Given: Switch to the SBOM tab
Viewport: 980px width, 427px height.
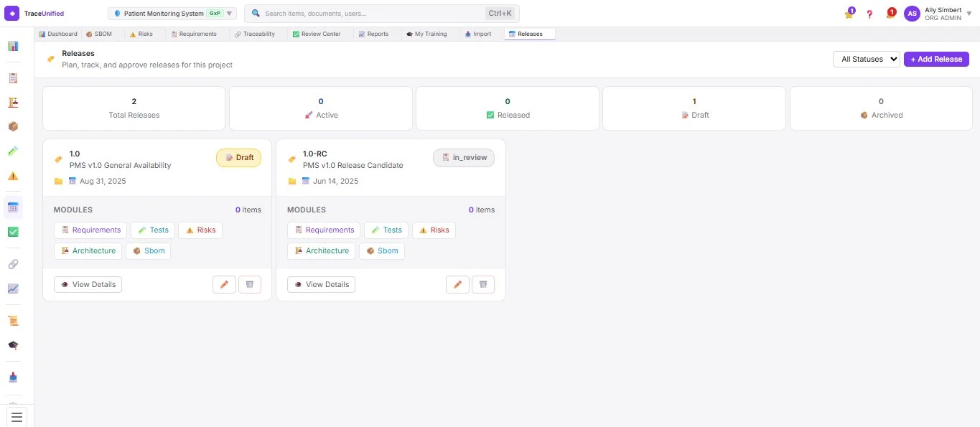Looking at the screenshot, I should (x=99, y=34).
